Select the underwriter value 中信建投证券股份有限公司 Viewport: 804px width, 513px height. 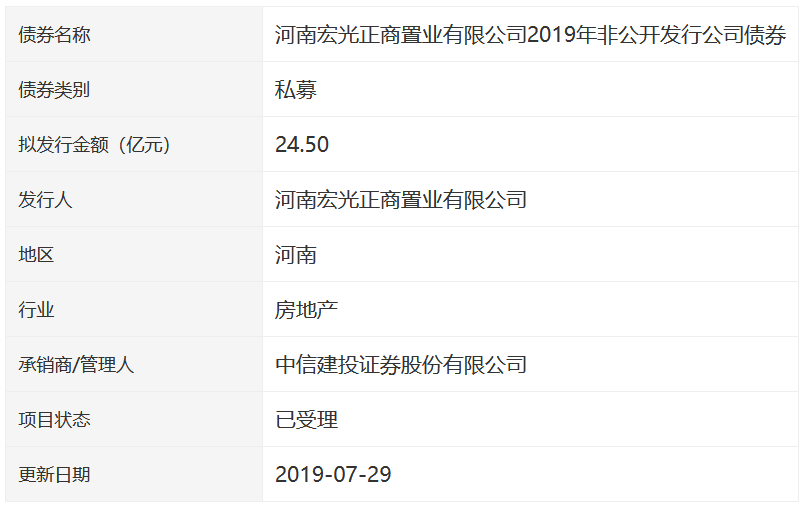[x=401, y=365]
